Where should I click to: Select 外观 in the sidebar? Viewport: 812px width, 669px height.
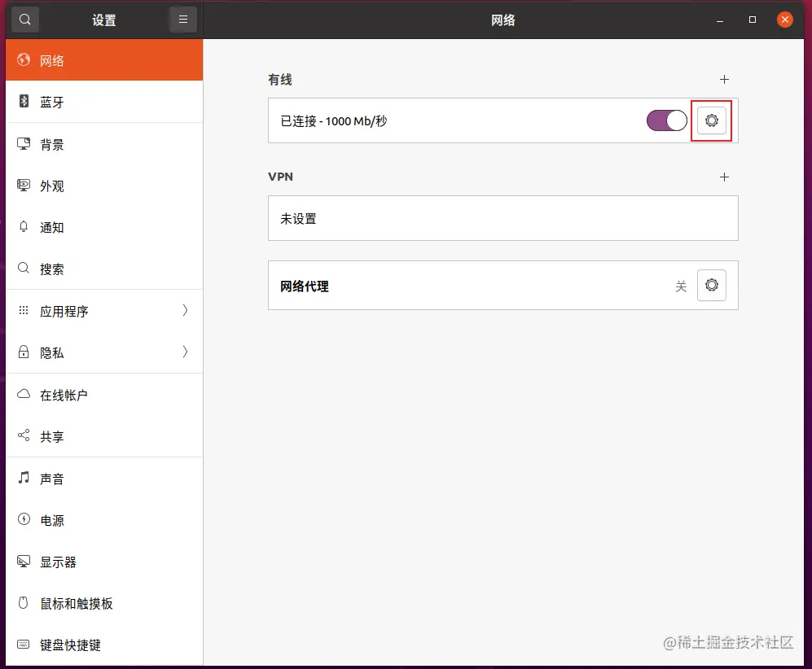tap(104, 186)
